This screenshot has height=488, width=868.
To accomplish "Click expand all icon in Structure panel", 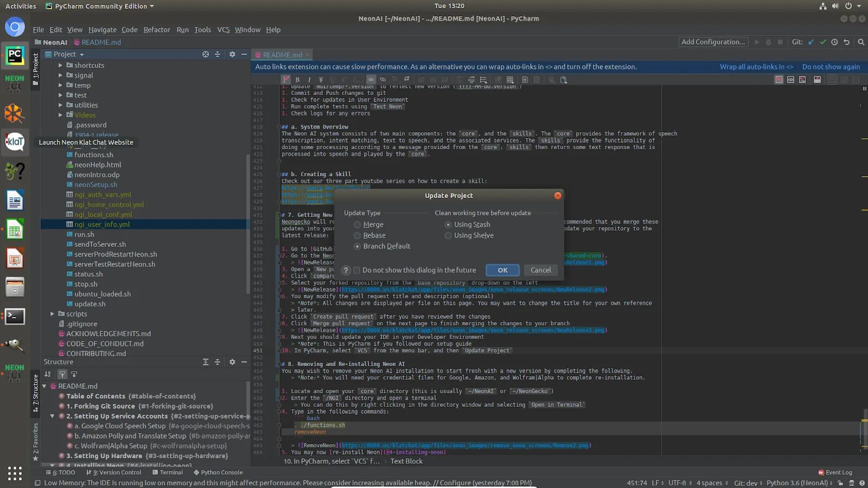I will click(206, 362).
